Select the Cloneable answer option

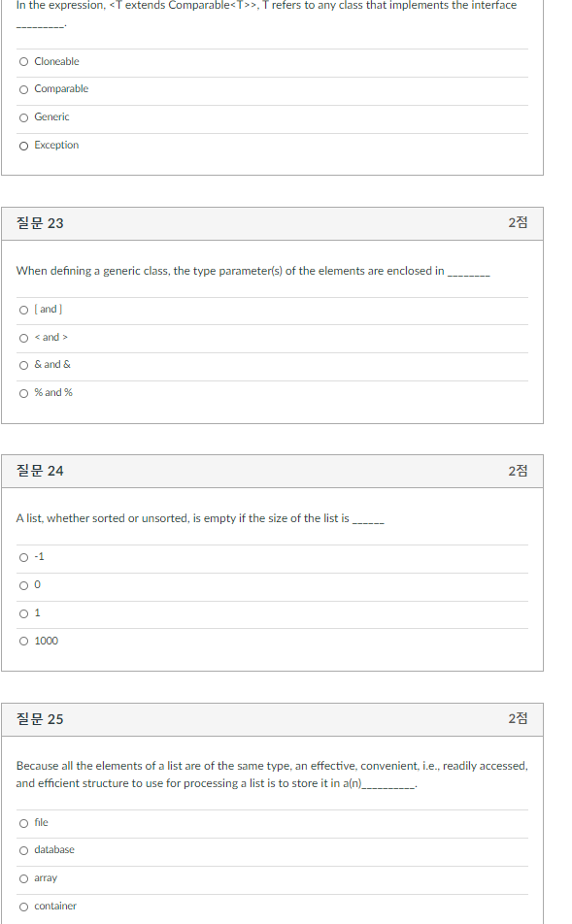23,60
